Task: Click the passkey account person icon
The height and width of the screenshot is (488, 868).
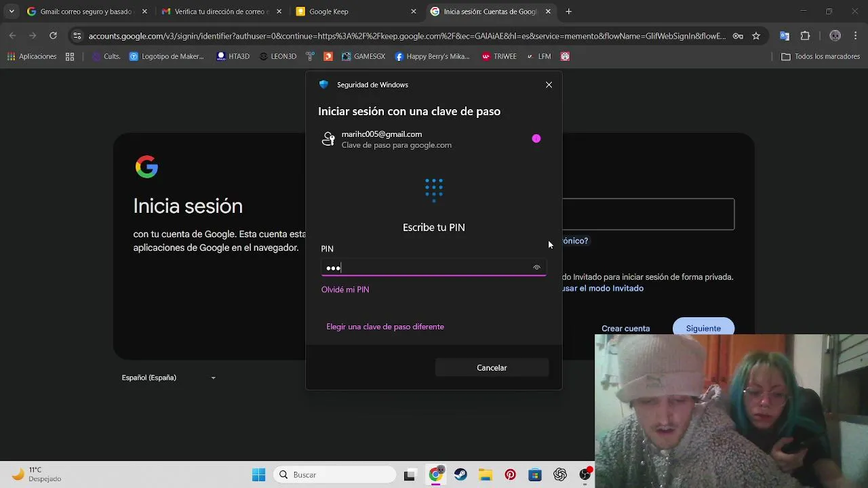Action: tap(328, 139)
